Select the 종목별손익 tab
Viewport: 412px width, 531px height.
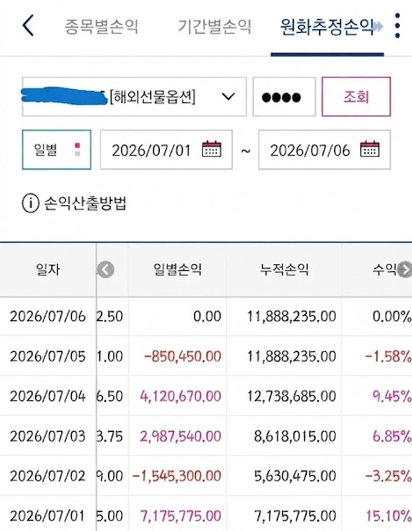pyautogui.click(x=101, y=26)
